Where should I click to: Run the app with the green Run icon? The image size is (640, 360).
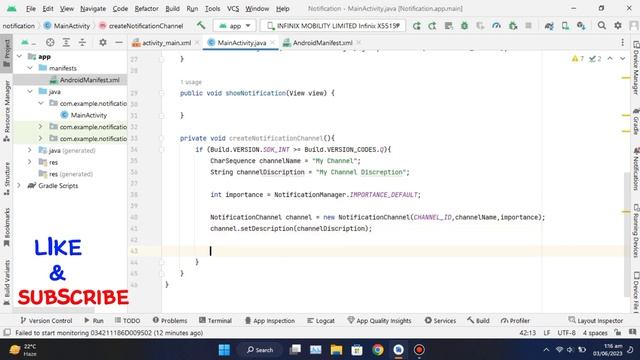point(416,26)
